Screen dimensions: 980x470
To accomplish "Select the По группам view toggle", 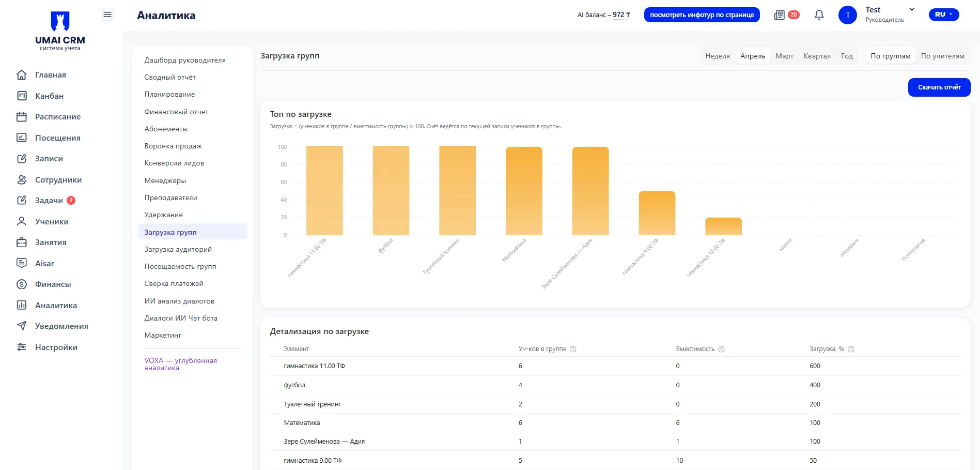I will [x=890, y=56].
